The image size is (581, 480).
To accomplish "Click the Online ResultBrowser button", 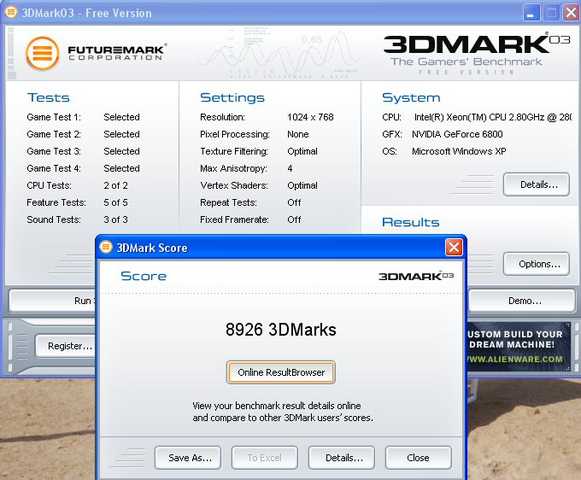I will click(281, 372).
